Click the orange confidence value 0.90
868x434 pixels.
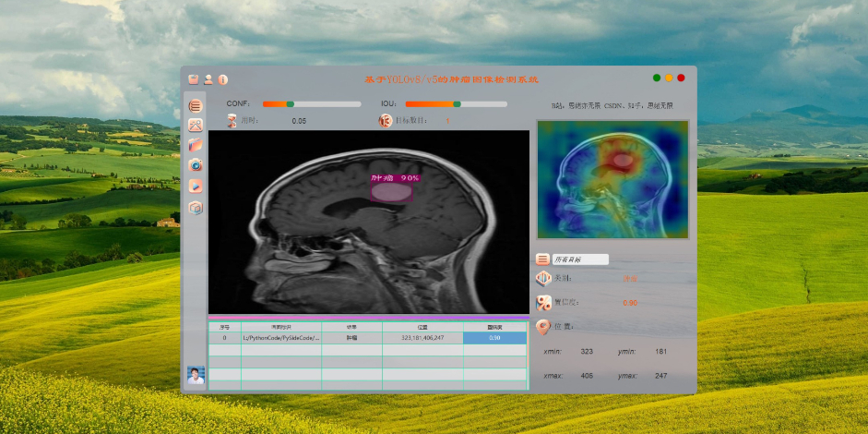[630, 303]
